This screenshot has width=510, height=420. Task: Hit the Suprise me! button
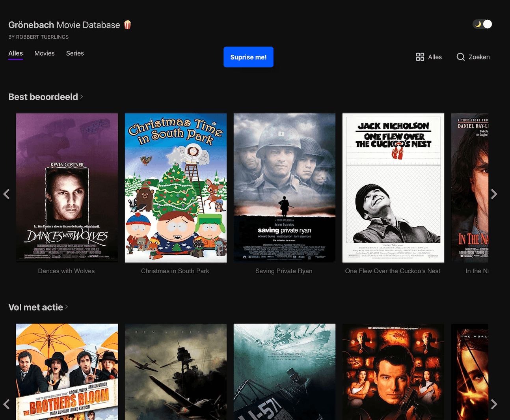248,57
